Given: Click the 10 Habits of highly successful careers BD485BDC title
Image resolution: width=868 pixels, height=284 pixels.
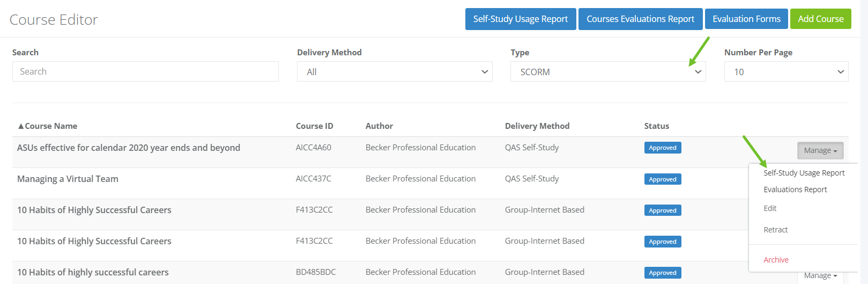Looking at the screenshot, I should point(93,272).
